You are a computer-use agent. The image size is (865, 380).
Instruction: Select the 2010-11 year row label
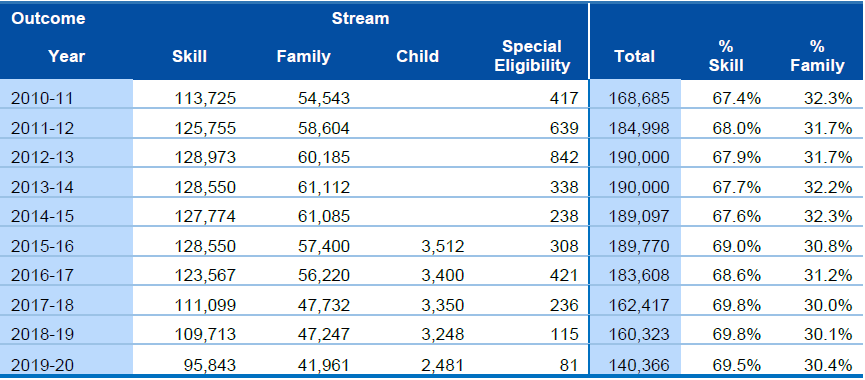pyautogui.click(x=42, y=98)
